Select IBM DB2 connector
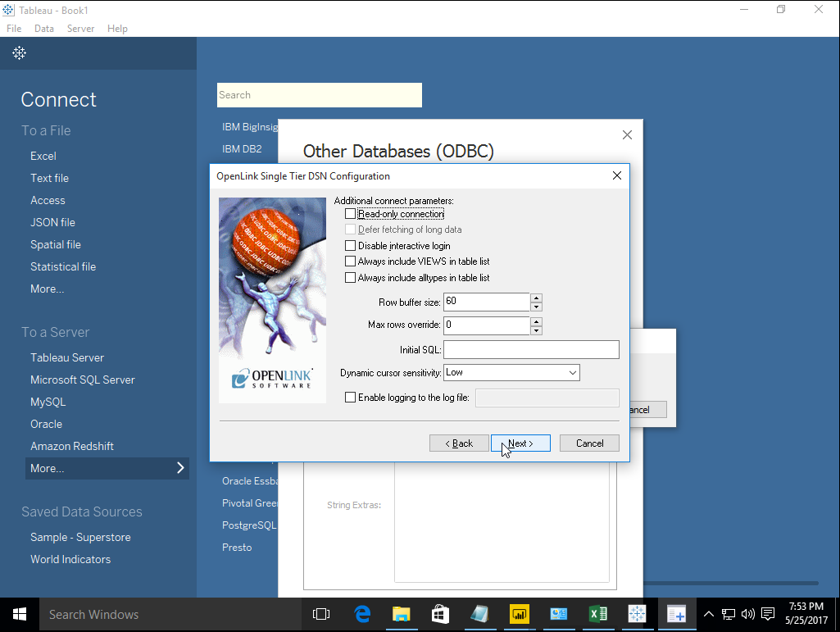 242,149
